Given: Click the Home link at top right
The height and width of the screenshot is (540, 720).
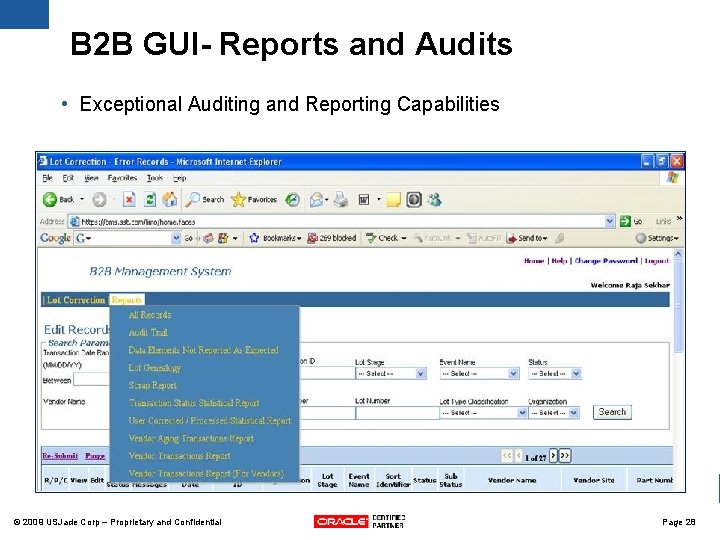Looking at the screenshot, I should 534,261.
